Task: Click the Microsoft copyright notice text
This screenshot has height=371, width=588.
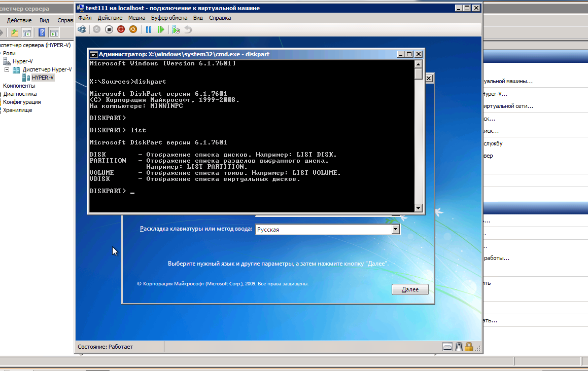Action: [x=223, y=284]
